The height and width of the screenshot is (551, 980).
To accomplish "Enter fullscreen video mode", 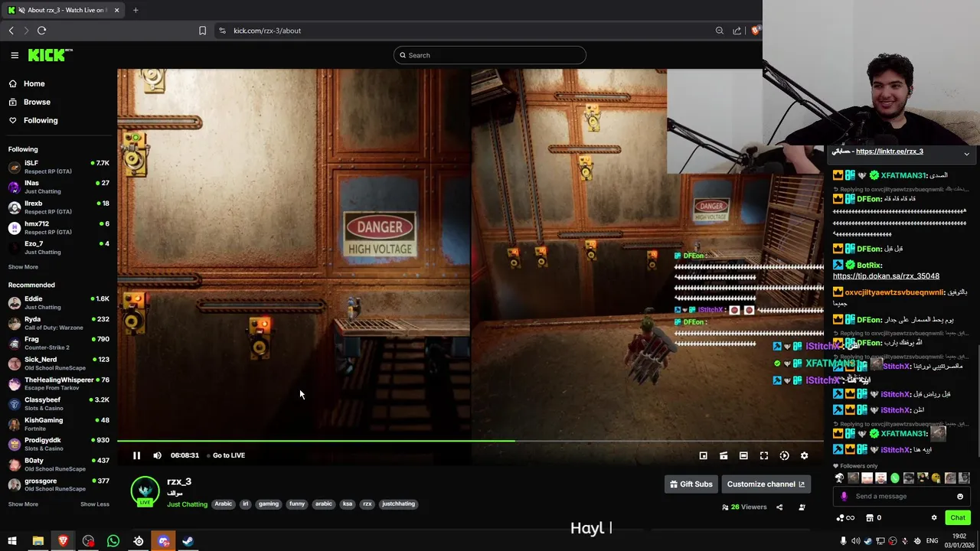I will click(x=764, y=455).
